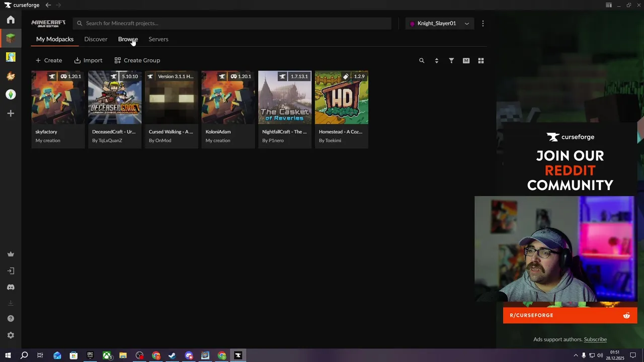Open Discord link in the sidebar

coord(11,287)
